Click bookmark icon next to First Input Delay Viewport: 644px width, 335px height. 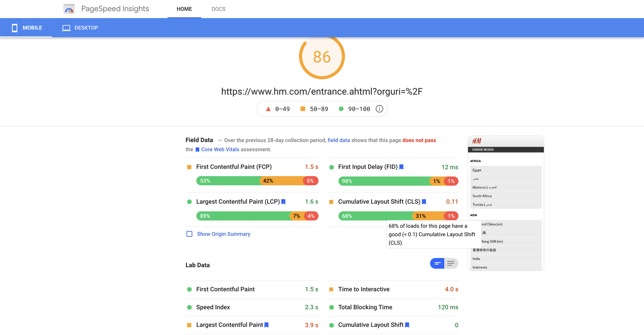coord(401,167)
